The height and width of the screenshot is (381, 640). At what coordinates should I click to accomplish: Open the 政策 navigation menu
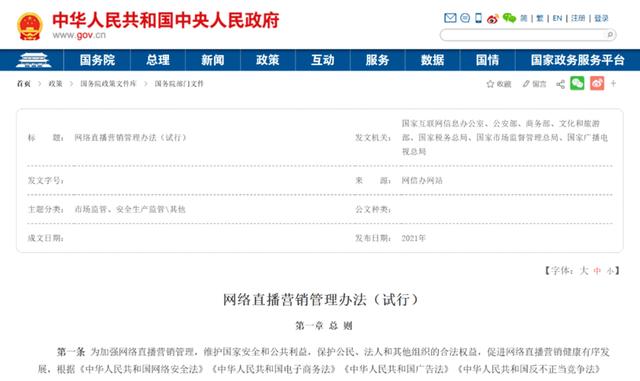click(268, 60)
